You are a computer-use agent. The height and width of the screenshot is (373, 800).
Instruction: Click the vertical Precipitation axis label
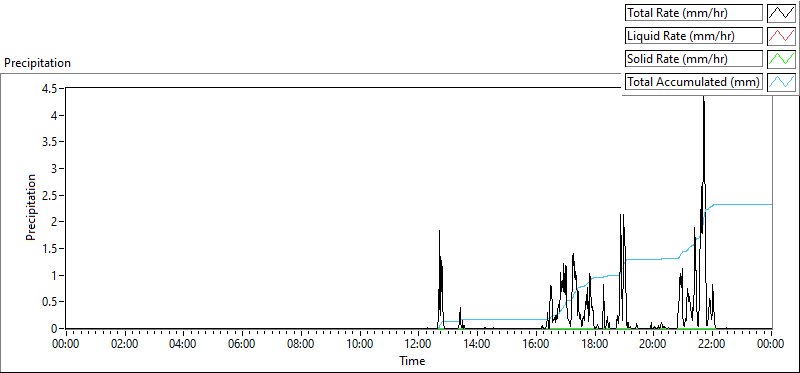pos(31,207)
